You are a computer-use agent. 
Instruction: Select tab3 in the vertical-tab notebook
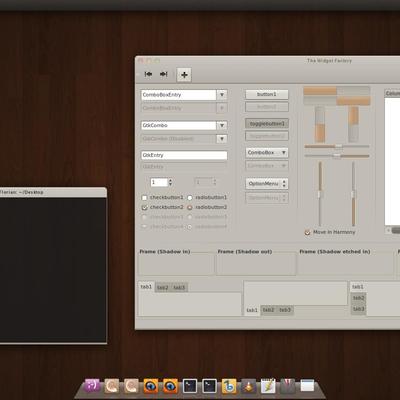point(359,309)
